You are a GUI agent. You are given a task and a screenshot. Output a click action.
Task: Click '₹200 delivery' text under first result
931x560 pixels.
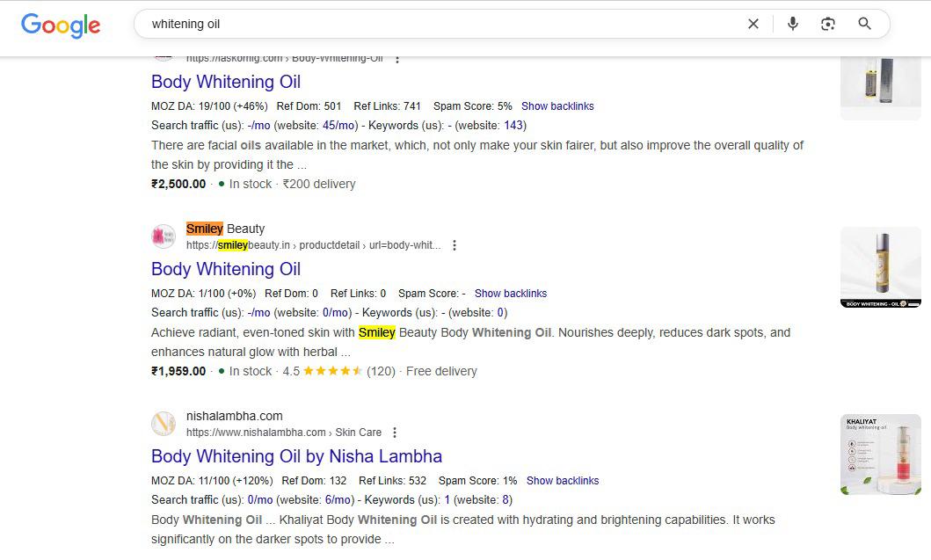[319, 184]
